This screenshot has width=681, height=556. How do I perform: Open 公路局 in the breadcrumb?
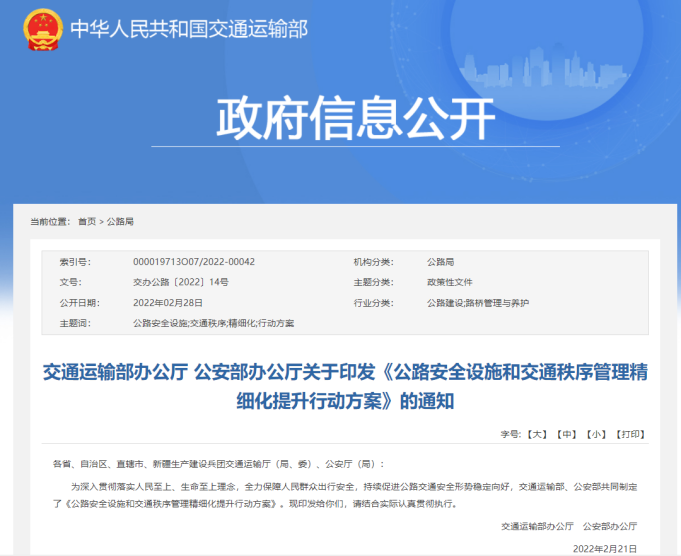tap(120, 221)
